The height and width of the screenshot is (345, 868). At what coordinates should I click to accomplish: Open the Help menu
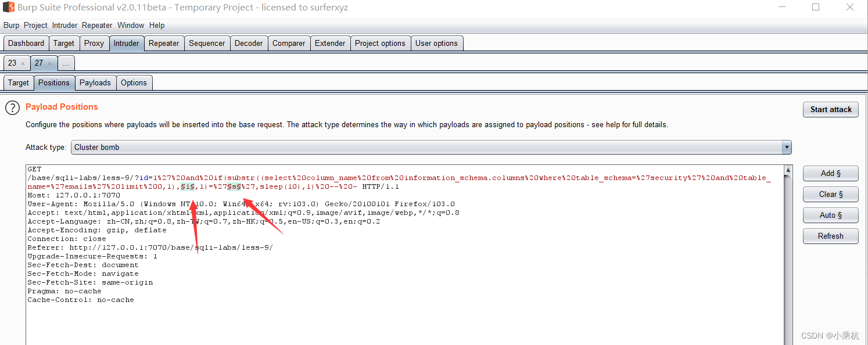[157, 26]
